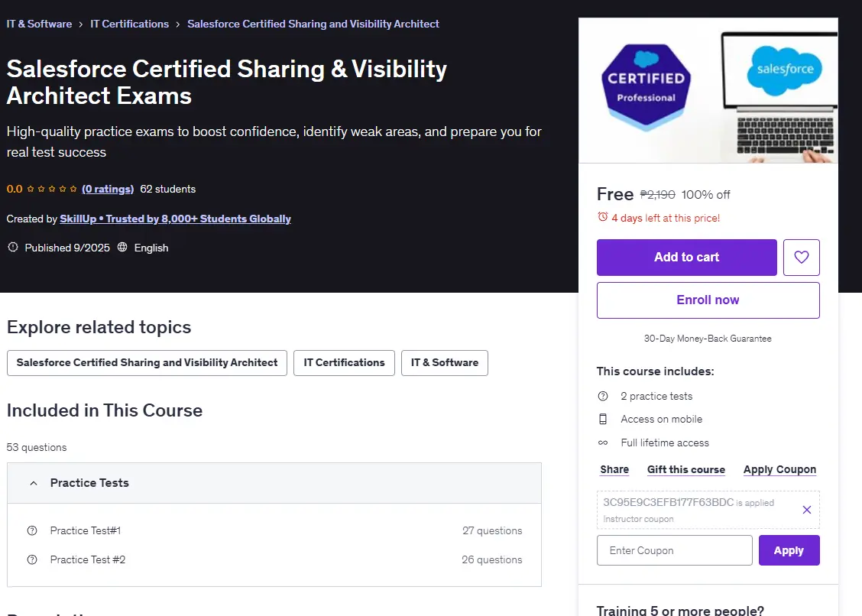The image size is (862, 616).
Task: Click the infinity lifetime access icon
Action: click(603, 443)
